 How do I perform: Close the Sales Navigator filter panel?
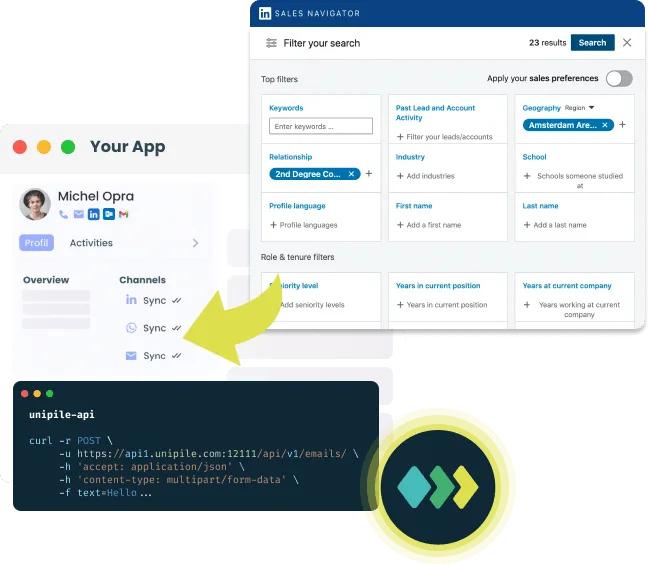tap(627, 43)
